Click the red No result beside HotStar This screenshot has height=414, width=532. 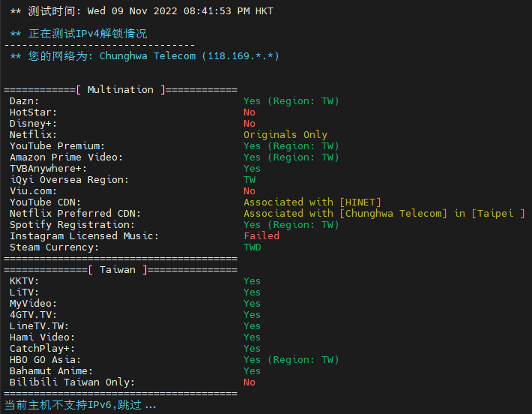point(250,112)
